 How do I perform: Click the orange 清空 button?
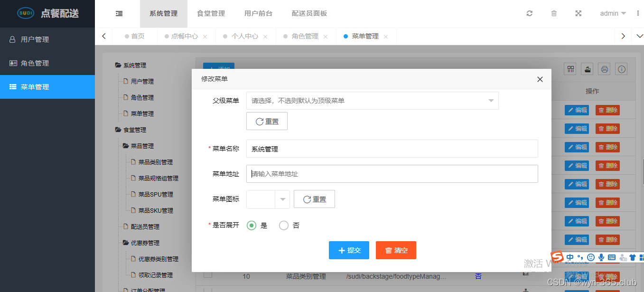coord(396,250)
